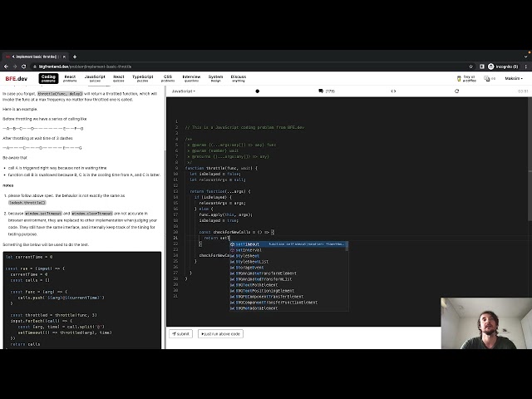532x399 pixels.
Task: Click the 'just run above code' button
Action: tap(220, 334)
